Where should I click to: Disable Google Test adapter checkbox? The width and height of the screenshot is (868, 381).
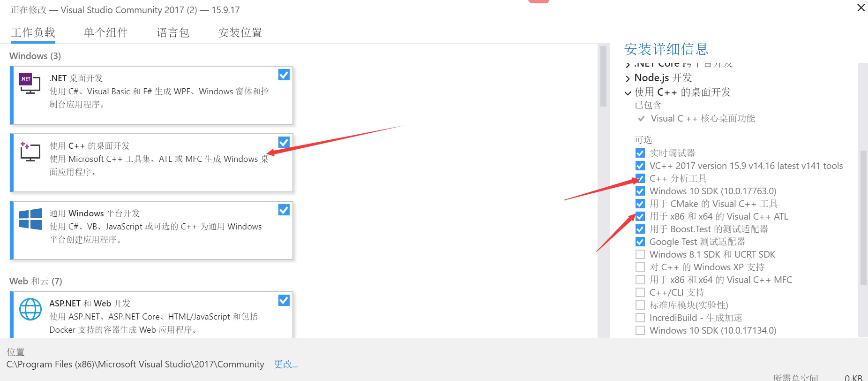coord(640,242)
